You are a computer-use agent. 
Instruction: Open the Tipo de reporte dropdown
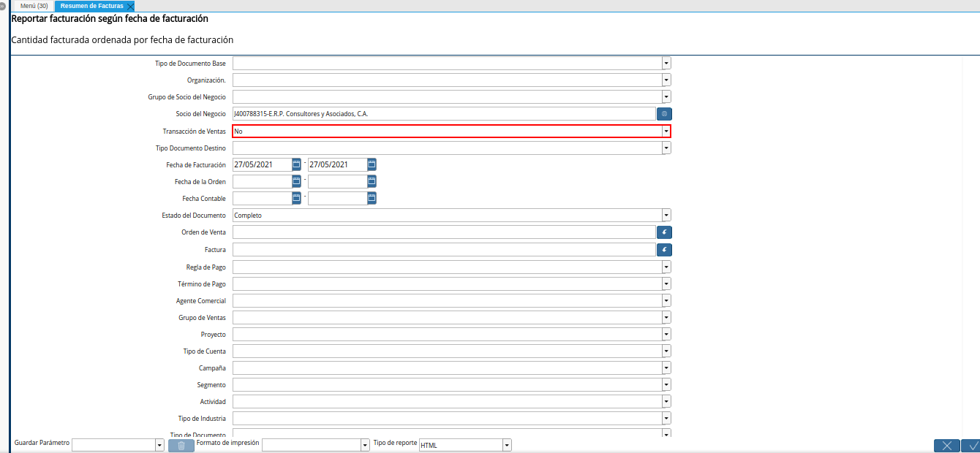507,445
